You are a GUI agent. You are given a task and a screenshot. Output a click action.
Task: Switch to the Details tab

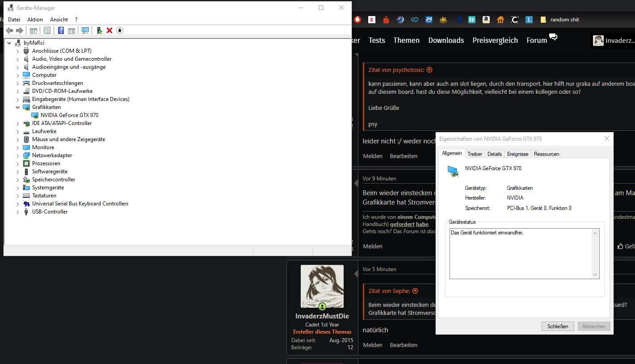pyautogui.click(x=494, y=154)
